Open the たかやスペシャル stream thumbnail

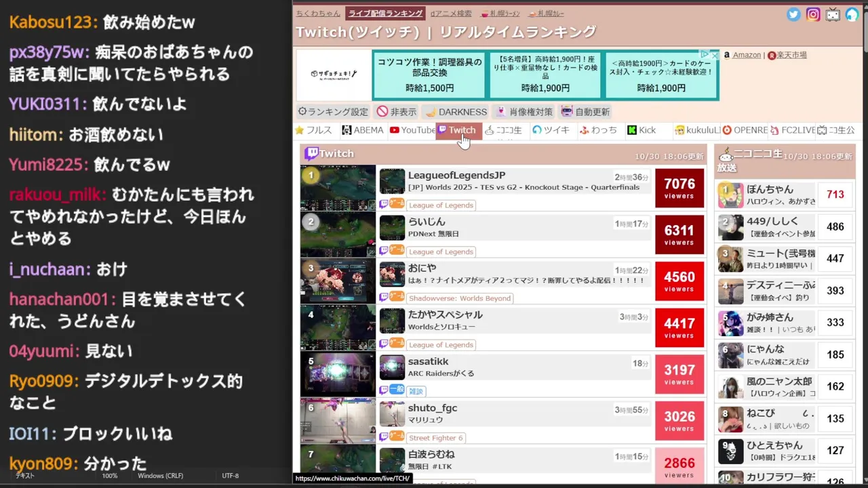[338, 327]
